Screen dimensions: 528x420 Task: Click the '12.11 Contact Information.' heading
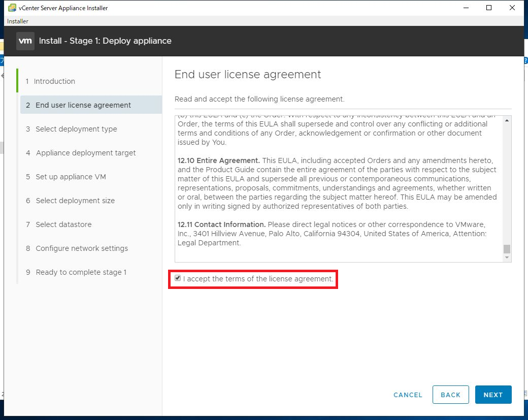coord(221,224)
